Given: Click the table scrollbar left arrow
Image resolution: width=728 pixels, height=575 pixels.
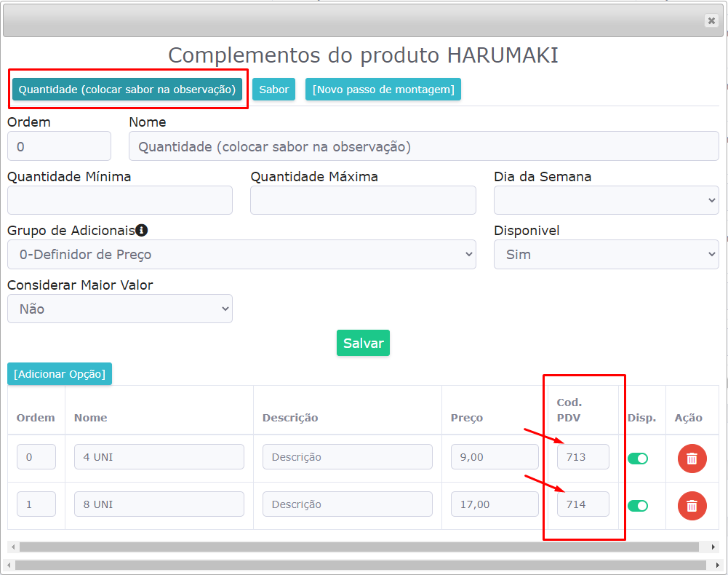Looking at the screenshot, I should point(13,547).
